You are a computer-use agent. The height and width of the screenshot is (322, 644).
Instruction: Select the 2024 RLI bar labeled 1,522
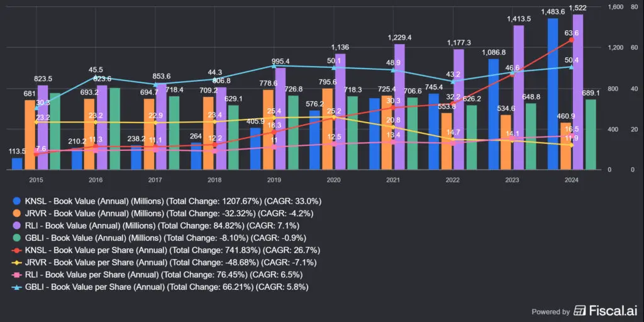(x=578, y=92)
